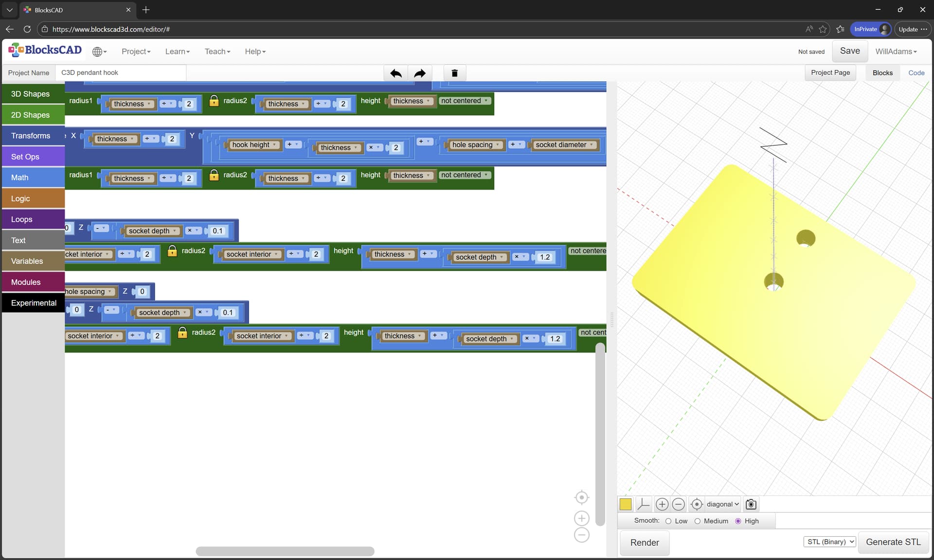Click the Render button

pyautogui.click(x=644, y=542)
